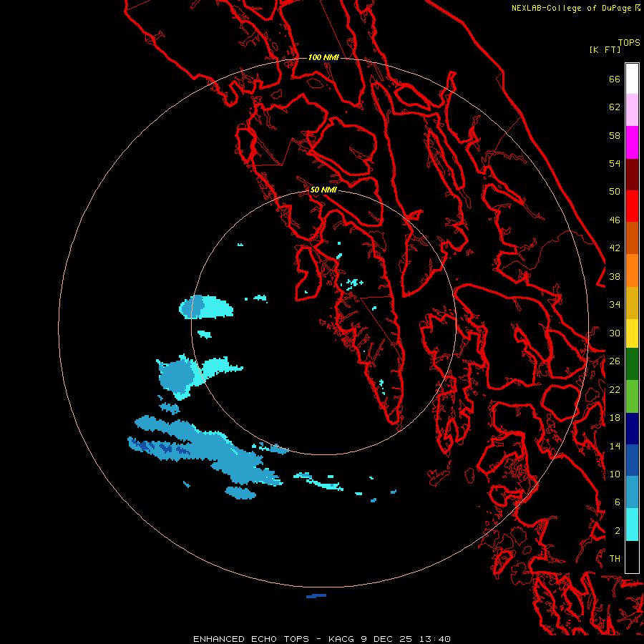Click the white 66 kft legend swatch
Screen dimensions: 644x644
632,79
